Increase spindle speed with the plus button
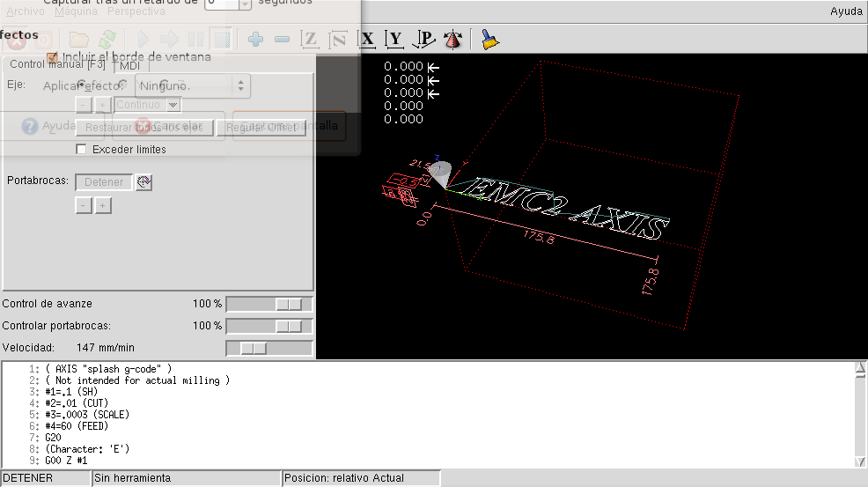The image size is (868, 487). point(103,205)
